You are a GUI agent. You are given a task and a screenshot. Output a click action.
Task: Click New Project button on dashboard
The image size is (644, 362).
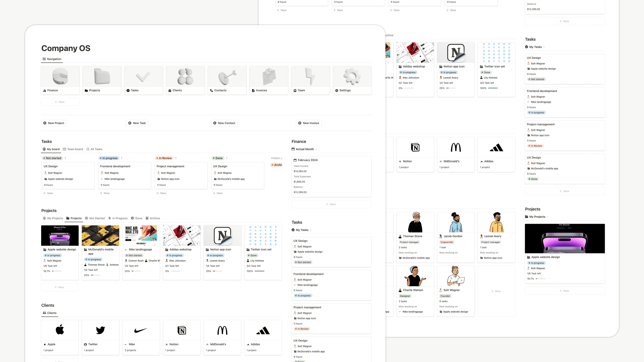[x=54, y=123]
